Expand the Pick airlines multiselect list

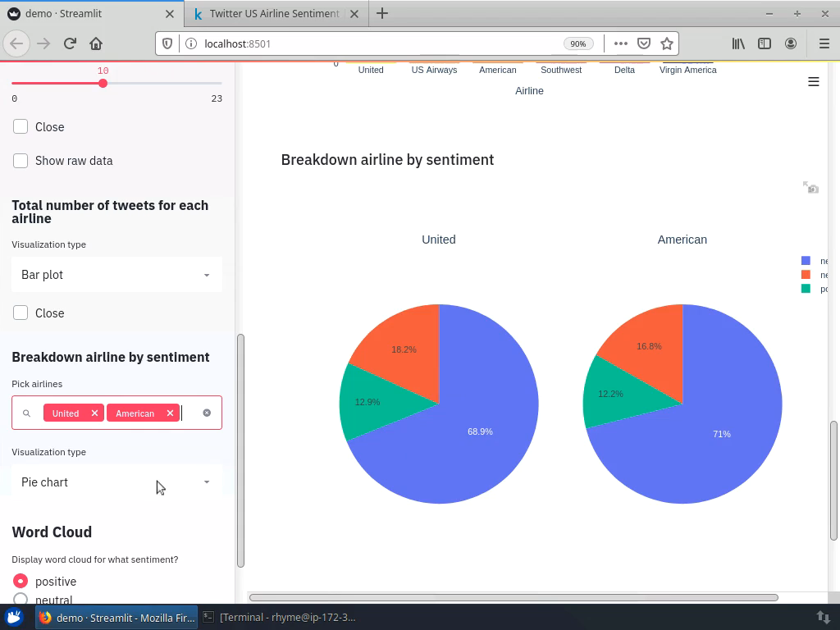click(x=116, y=413)
